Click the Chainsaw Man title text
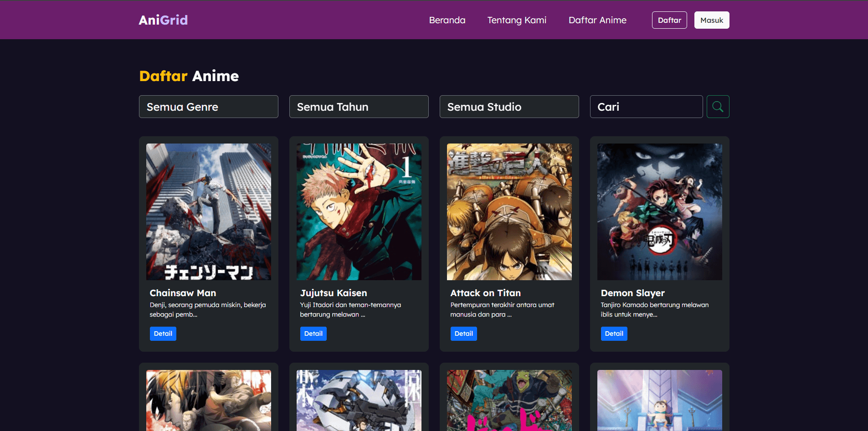Viewport: 868px width, 431px height. click(183, 293)
